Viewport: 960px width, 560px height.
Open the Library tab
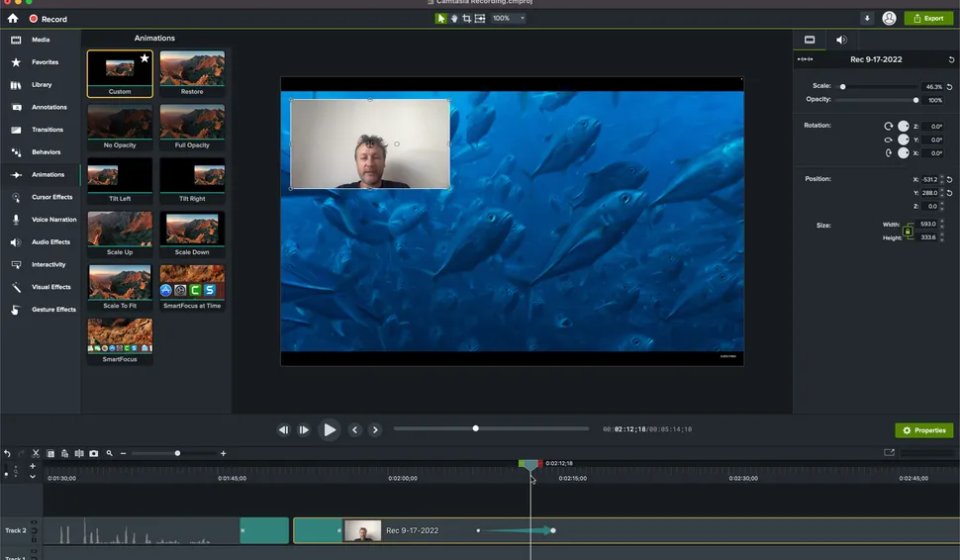(40, 84)
